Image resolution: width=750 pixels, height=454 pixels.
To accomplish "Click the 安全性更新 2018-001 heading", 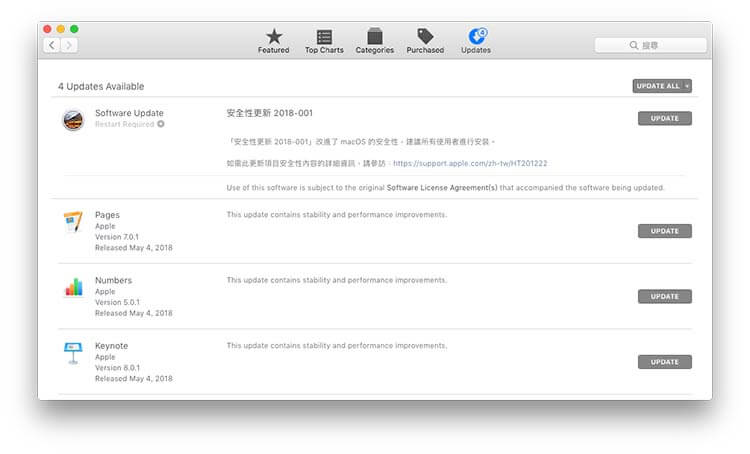I will (x=269, y=113).
